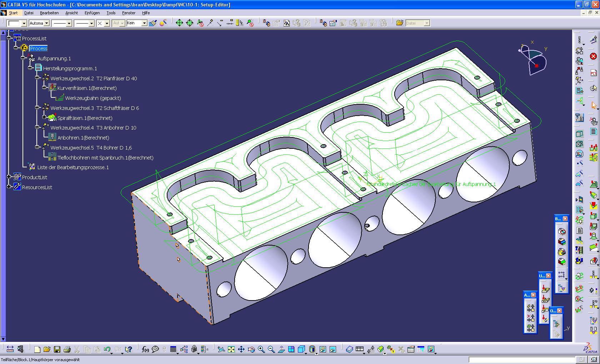Click the What's This help cursor icon
The width and height of the screenshot is (600, 364).
pyautogui.click(x=129, y=349)
